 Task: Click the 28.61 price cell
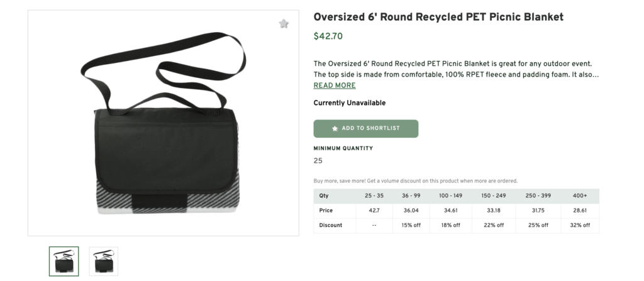[x=579, y=210]
